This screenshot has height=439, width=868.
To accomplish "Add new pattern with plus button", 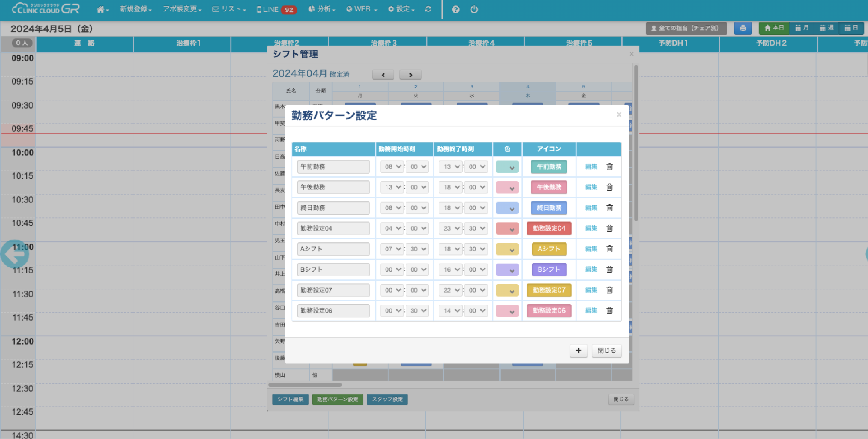I will pos(578,351).
